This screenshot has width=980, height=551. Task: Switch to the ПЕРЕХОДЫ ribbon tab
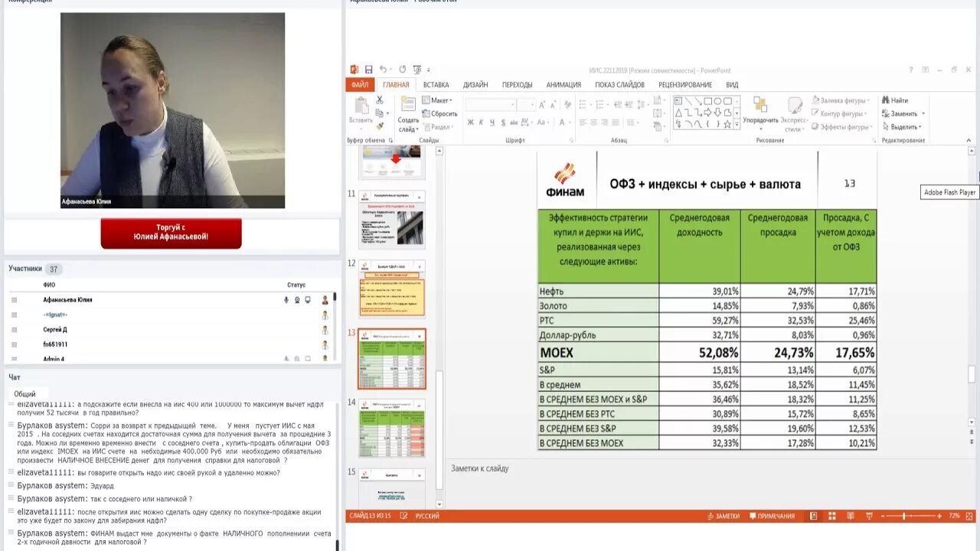[x=517, y=85]
